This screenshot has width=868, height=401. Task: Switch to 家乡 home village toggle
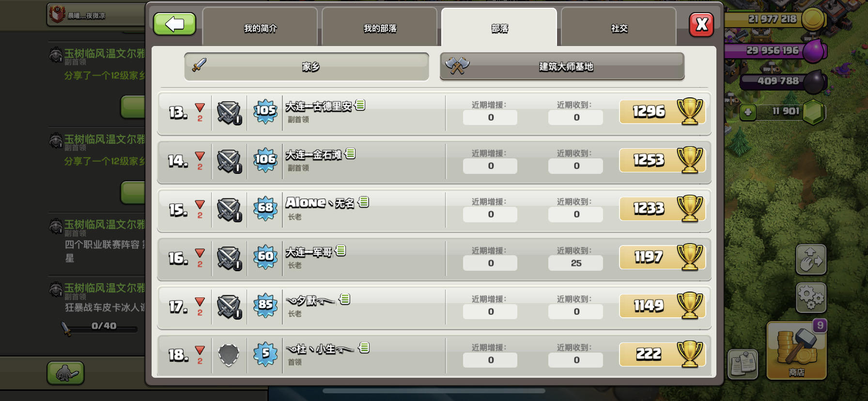point(307,66)
